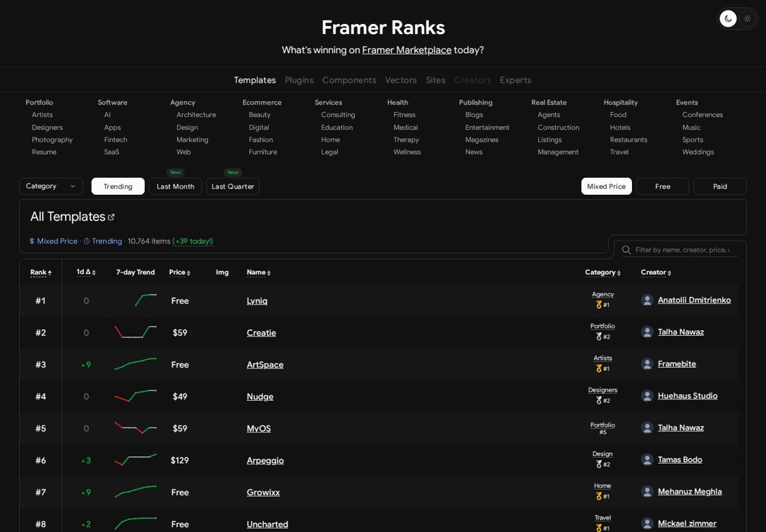Select the Mixed Price filter
766x532 pixels.
pos(606,186)
